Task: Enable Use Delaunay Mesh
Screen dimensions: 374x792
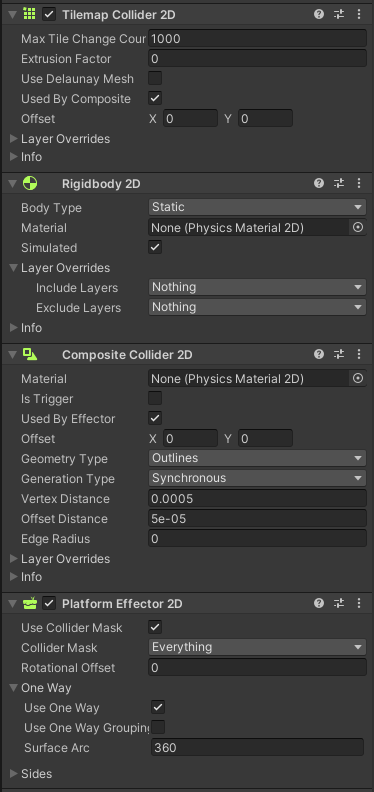Action: click(155, 78)
